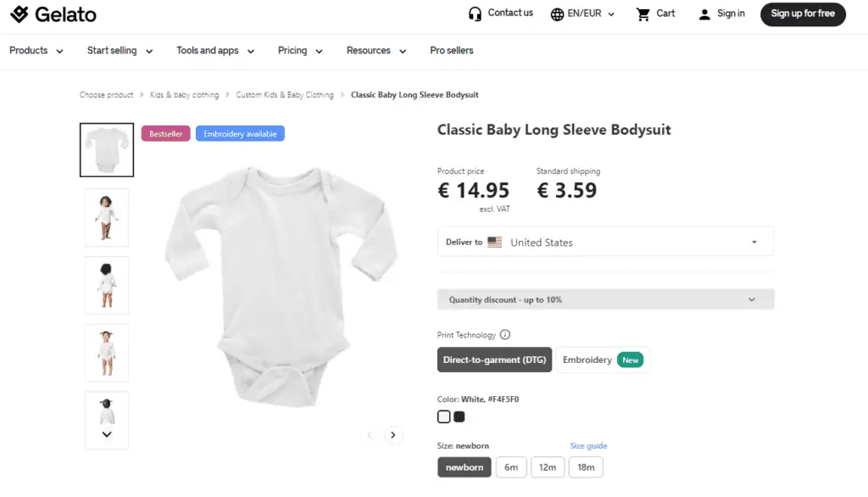Click Print Technology info icon
The height and width of the screenshot is (497, 868).
click(505, 335)
